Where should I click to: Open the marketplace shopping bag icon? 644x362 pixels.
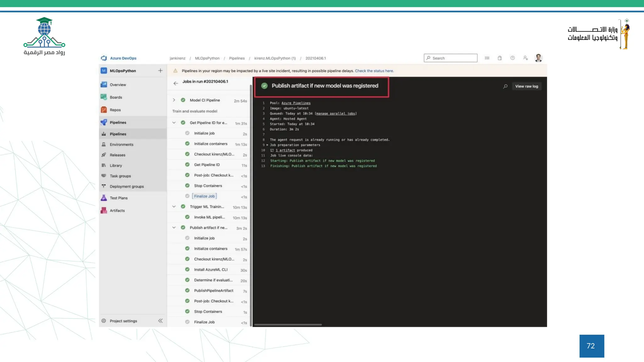pyautogui.click(x=500, y=58)
